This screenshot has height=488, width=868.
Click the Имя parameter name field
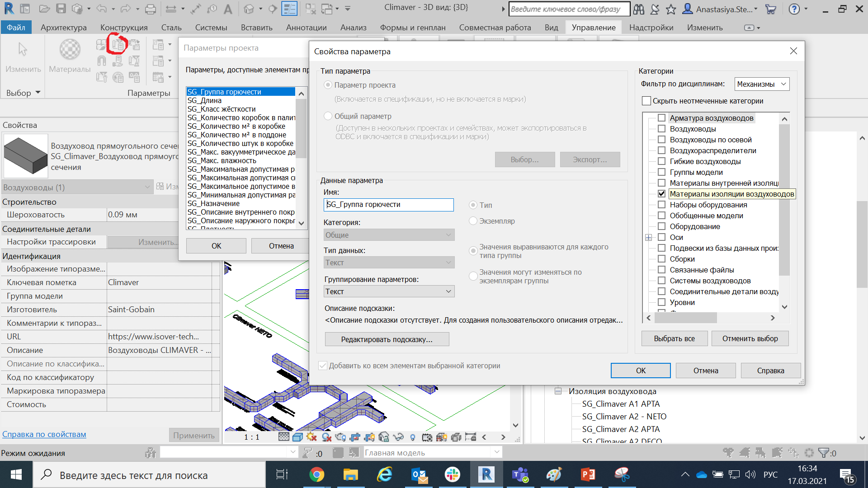[x=389, y=205]
